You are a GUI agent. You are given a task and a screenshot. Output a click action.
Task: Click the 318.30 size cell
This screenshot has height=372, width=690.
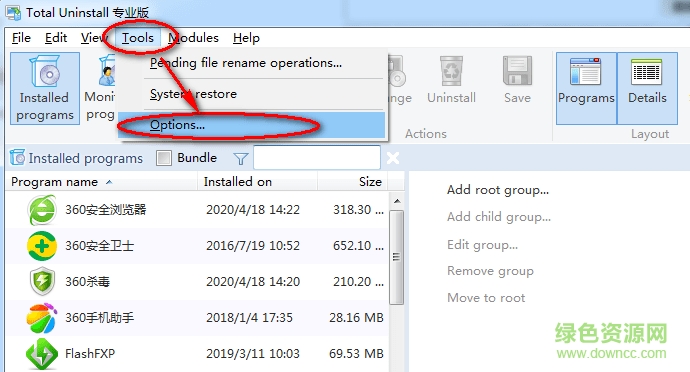click(x=358, y=210)
